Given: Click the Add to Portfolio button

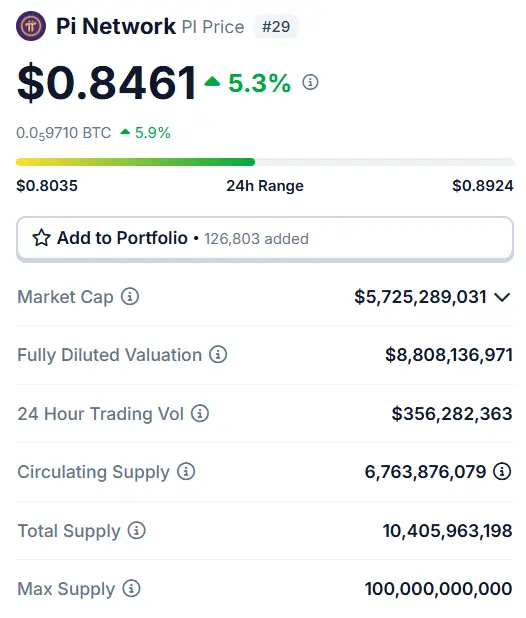Looking at the screenshot, I should [x=265, y=239].
